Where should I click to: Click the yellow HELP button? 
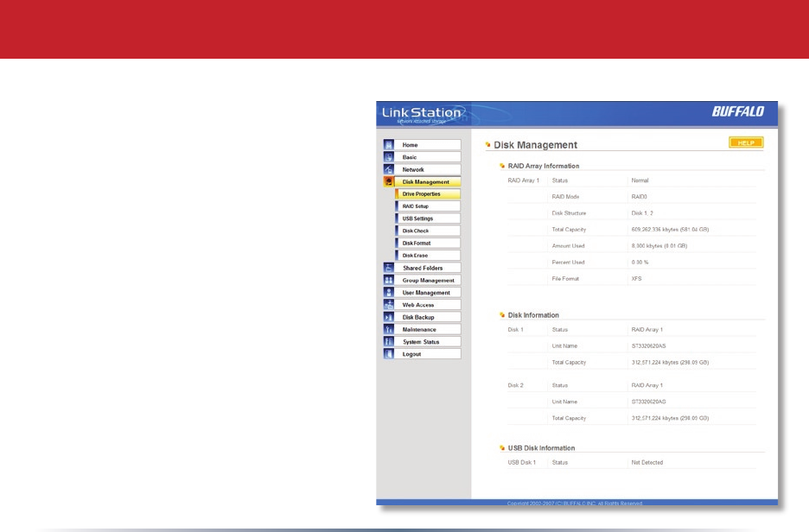(746, 142)
